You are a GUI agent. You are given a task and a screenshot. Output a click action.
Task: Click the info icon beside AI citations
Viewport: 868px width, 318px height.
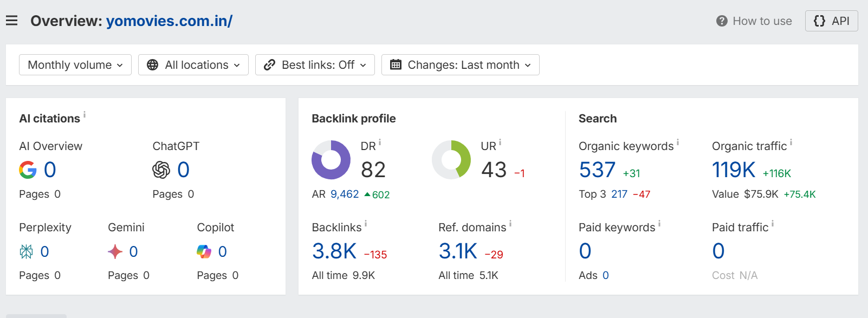85,114
